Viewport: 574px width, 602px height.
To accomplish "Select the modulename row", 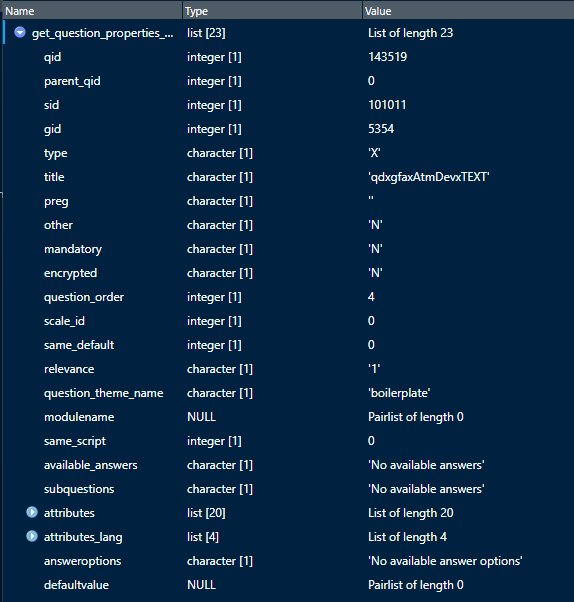I will point(288,417).
